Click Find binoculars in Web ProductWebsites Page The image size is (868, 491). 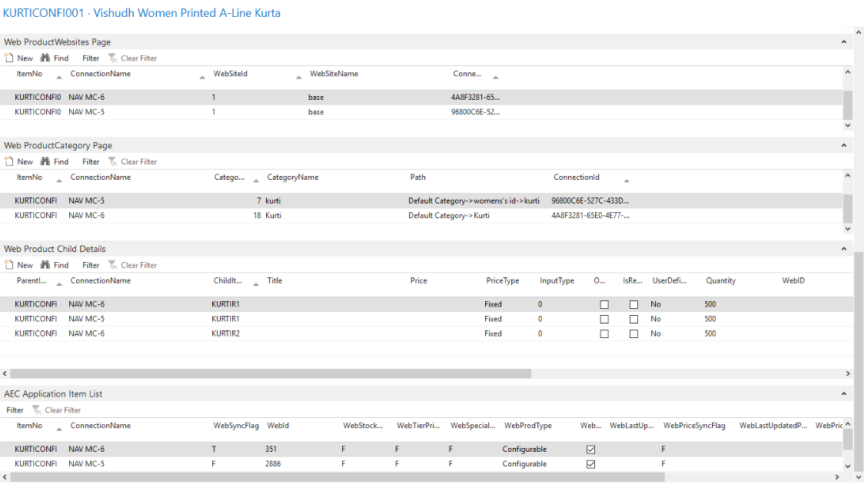[x=45, y=58]
